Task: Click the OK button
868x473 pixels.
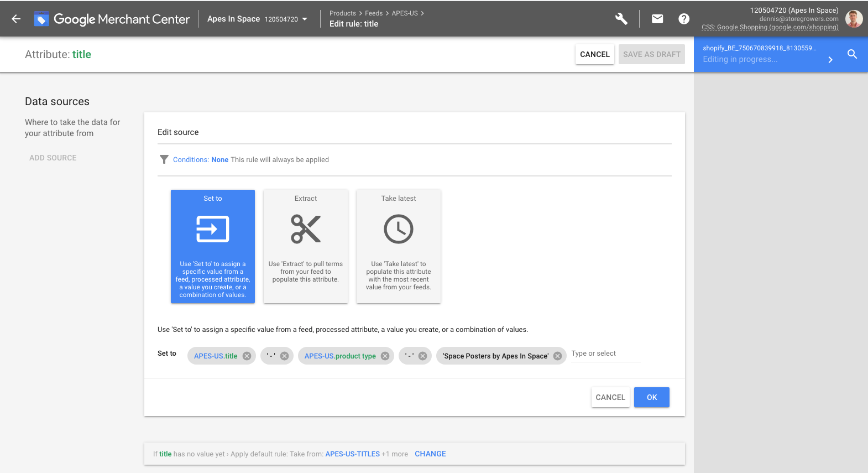Action: [652, 397]
